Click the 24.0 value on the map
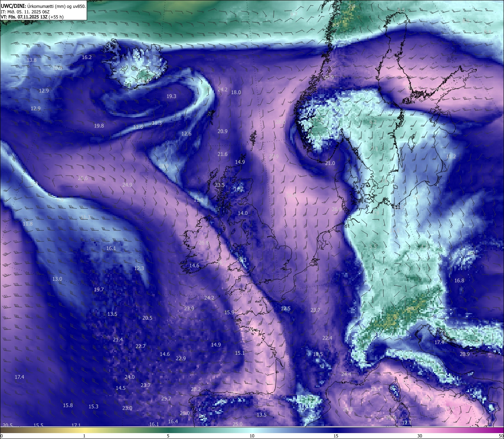The width and height of the screenshot is (504, 439). click(x=130, y=377)
